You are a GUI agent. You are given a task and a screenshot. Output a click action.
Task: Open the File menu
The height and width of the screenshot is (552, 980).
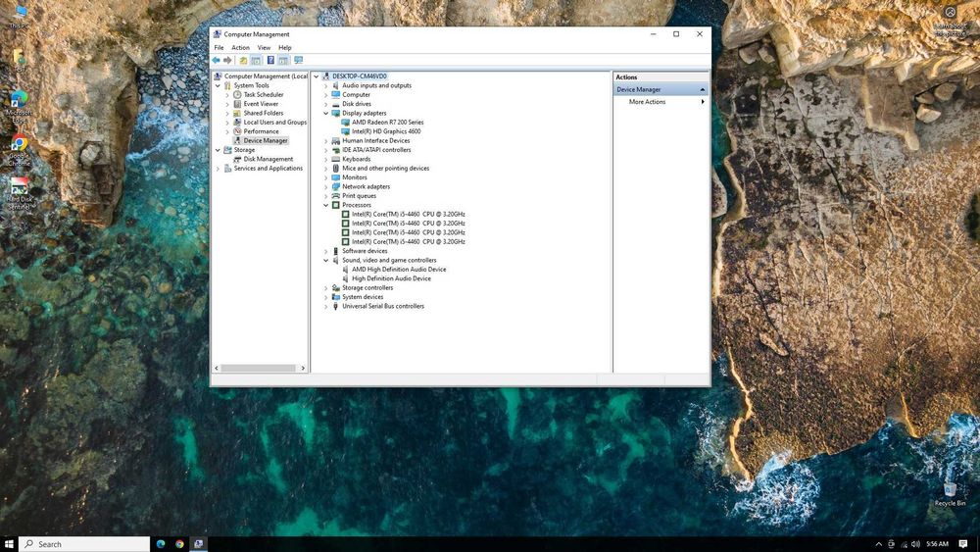pos(219,47)
